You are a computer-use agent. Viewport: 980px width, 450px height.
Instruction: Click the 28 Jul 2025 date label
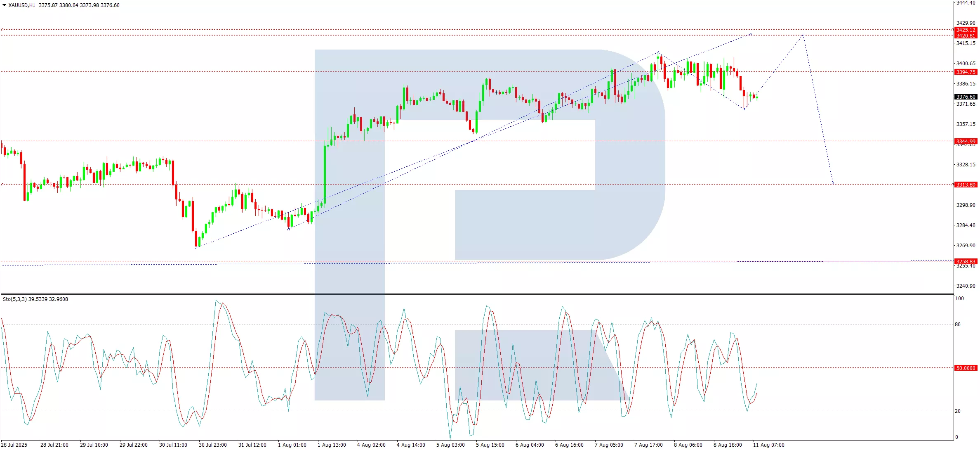[14, 445]
